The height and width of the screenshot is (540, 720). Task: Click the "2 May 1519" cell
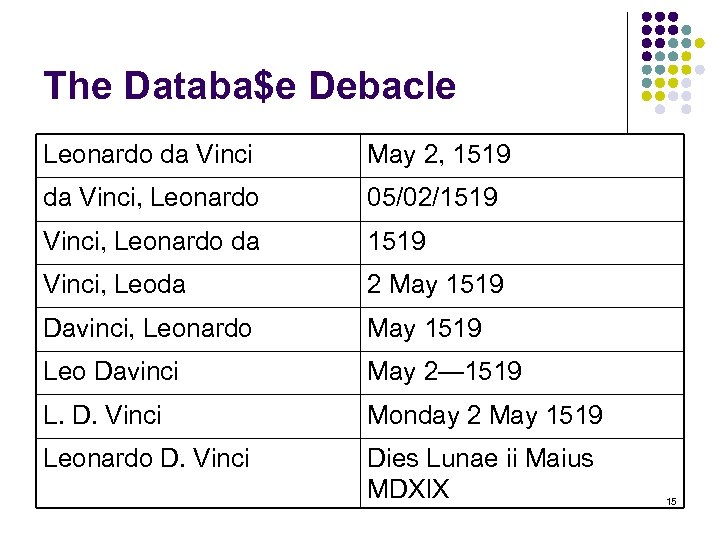(x=436, y=285)
